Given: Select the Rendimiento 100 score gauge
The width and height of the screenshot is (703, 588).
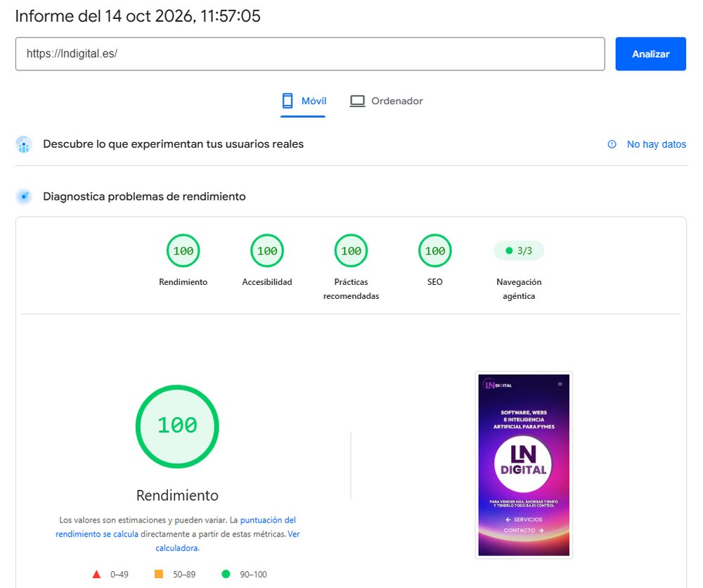Looking at the screenshot, I should pos(183,250).
